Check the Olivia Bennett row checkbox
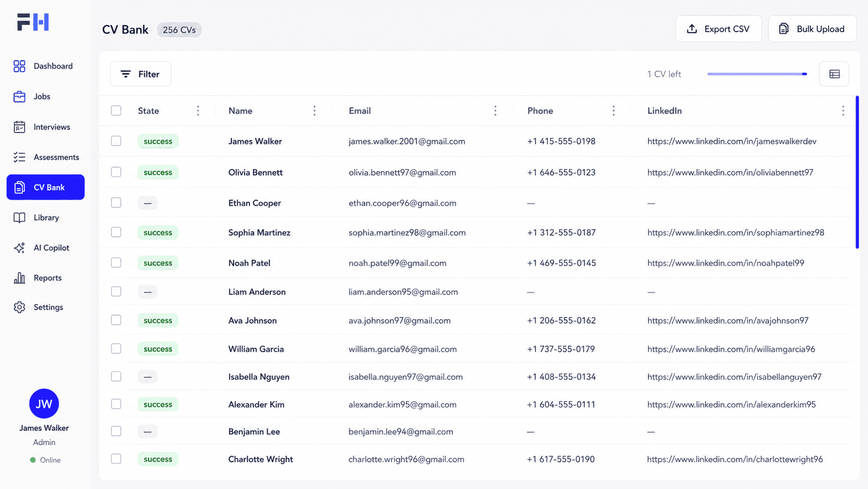868x489 pixels. [116, 172]
